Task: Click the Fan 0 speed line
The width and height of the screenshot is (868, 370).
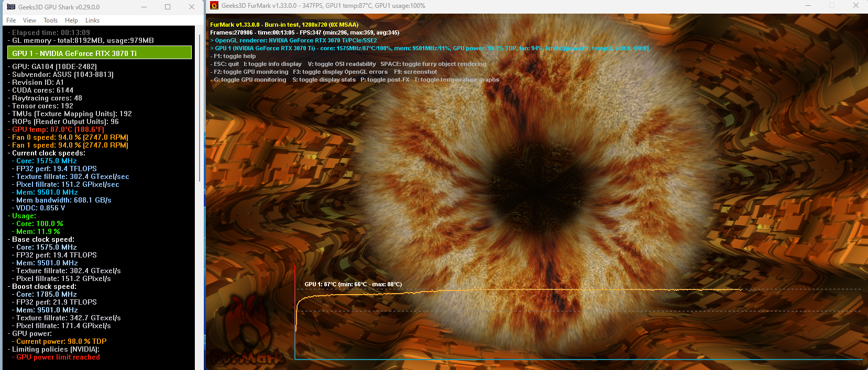Action: (68, 137)
